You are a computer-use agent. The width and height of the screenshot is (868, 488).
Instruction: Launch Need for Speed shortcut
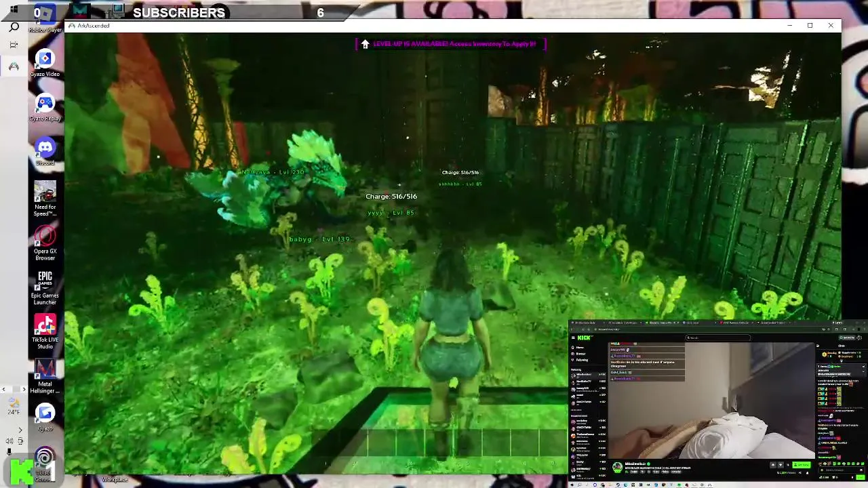coord(45,199)
